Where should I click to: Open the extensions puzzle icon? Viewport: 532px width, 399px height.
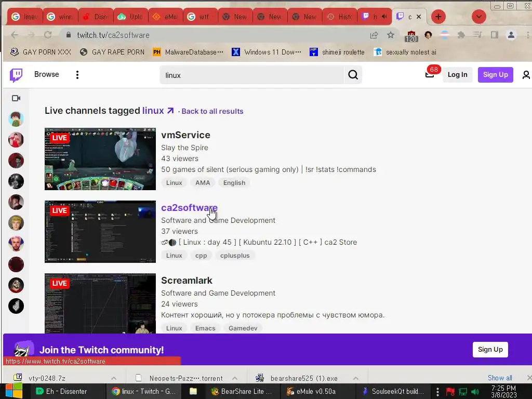[x=461, y=35]
